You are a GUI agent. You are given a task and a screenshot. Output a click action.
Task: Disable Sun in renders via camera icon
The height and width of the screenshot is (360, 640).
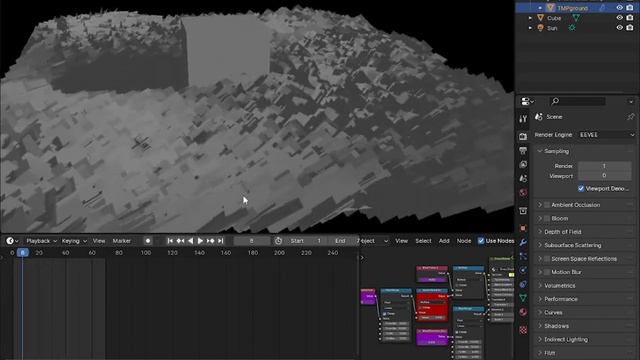[x=630, y=28]
